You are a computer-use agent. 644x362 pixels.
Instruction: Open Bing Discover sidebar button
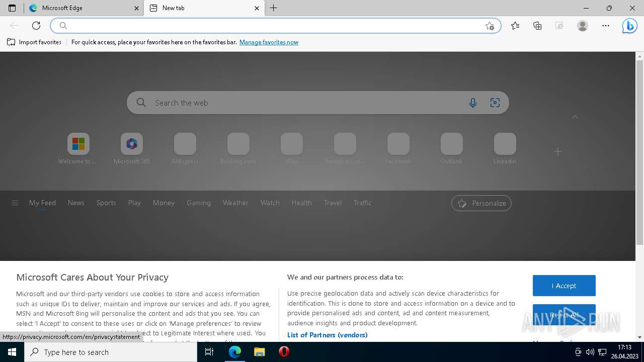point(629,26)
